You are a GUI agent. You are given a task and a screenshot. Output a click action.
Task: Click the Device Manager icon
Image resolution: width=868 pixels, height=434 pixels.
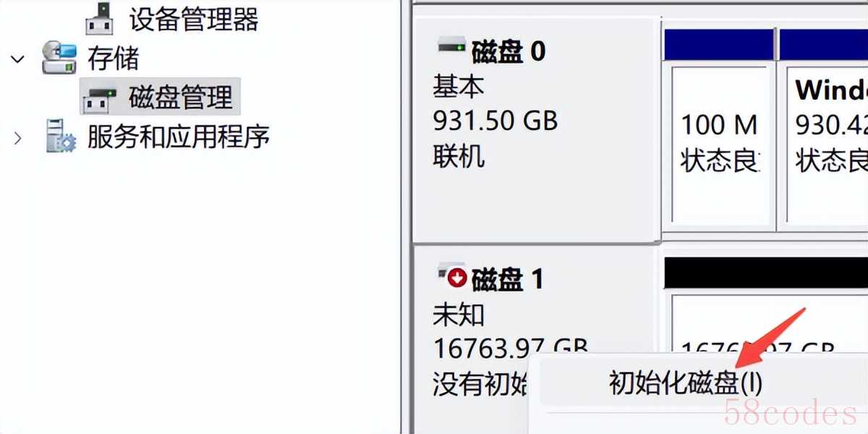pyautogui.click(x=100, y=18)
